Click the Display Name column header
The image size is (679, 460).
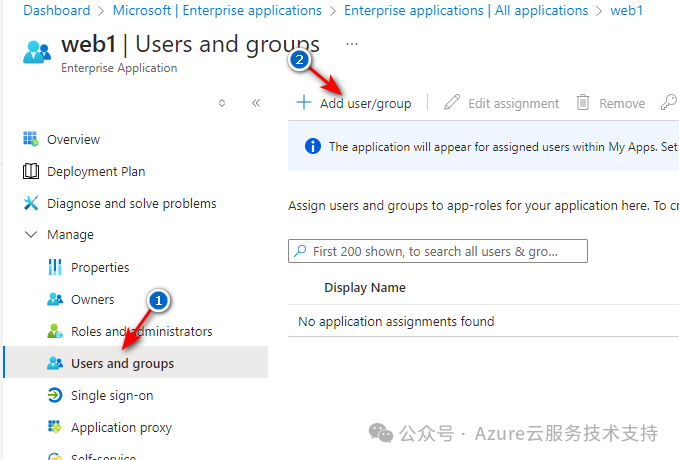(365, 288)
